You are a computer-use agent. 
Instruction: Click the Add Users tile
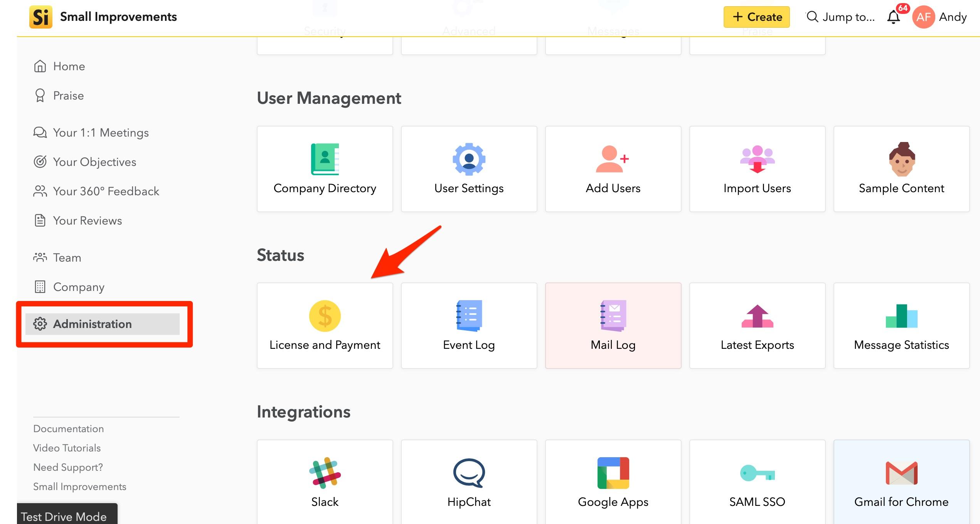click(613, 169)
